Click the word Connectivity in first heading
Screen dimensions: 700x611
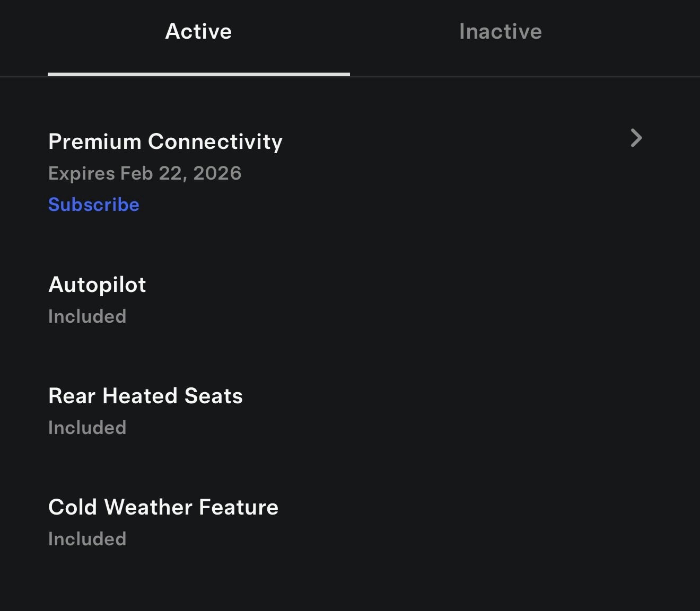pyautogui.click(x=215, y=141)
